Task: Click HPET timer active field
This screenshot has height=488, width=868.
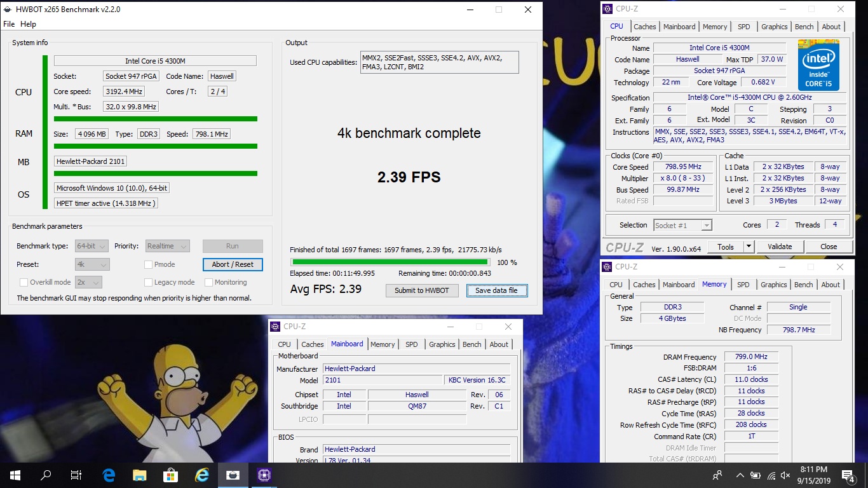Action: (x=105, y=203)
